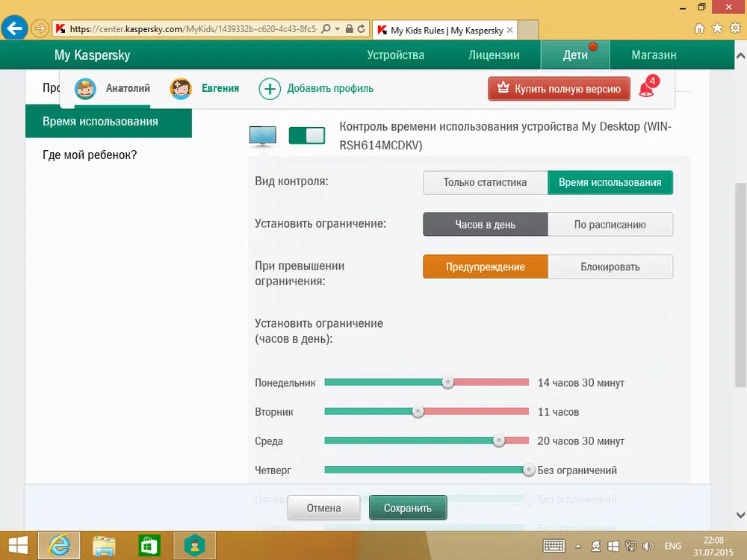The image size is (747, 560).
Task: Open Internet Explorer in the taskbar
Action: tap(59, 546)
